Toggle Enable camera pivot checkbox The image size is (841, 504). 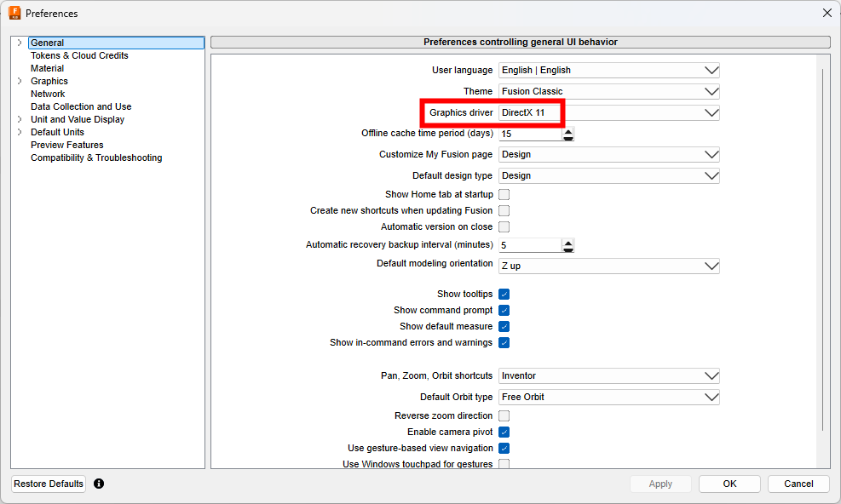pos(504,432)
